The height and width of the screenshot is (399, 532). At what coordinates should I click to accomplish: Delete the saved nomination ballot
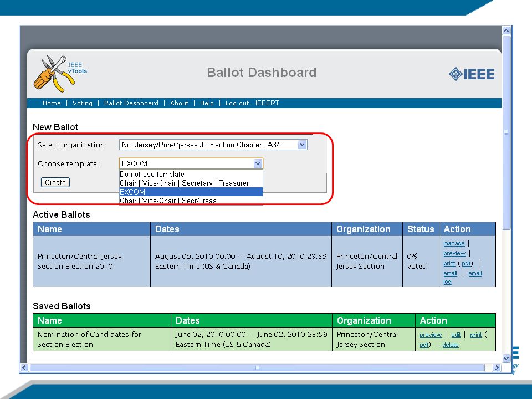coord(450,345)
